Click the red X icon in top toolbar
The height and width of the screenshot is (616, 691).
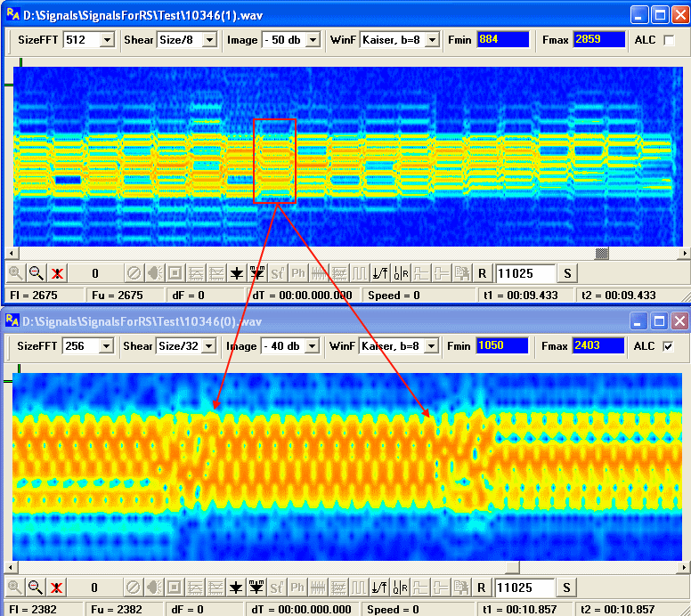point(57,273)
